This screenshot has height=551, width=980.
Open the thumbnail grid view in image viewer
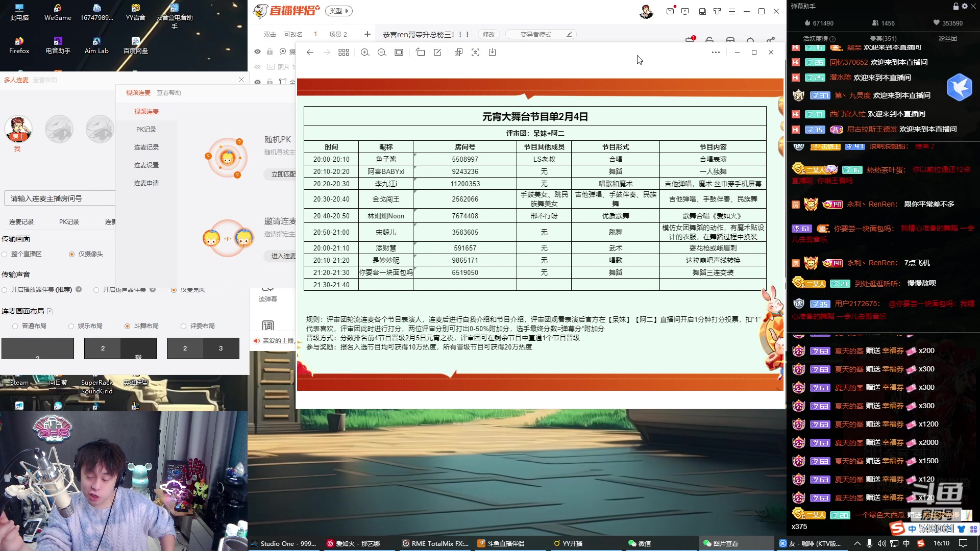click(x=344, y=53)
